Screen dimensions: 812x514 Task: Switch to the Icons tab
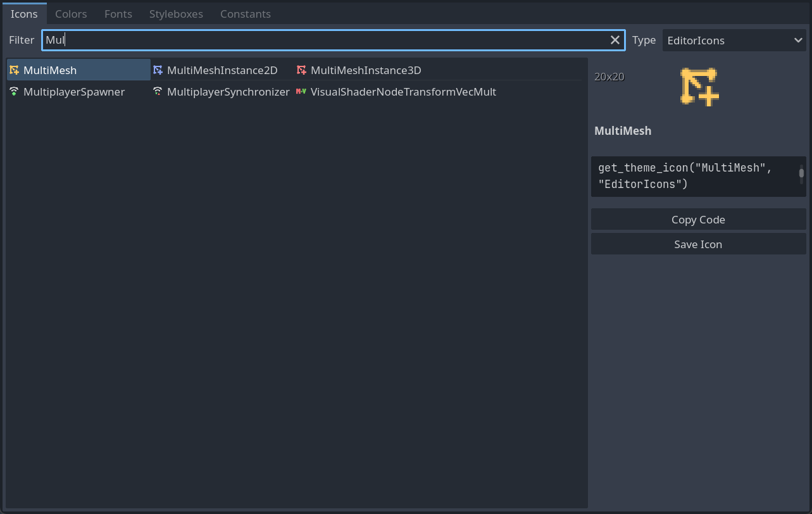pos(24,13)
